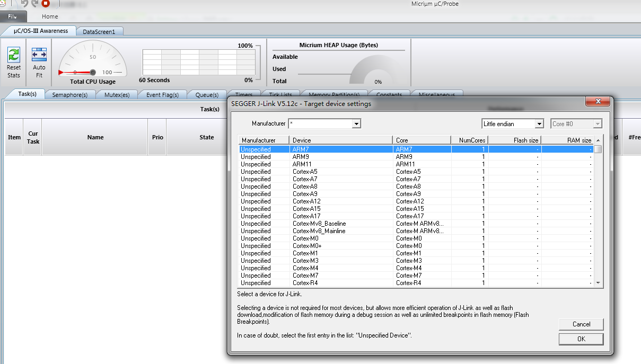Select the Cortex-A12 device row
The image size is (641, 364).
point(416,201)
